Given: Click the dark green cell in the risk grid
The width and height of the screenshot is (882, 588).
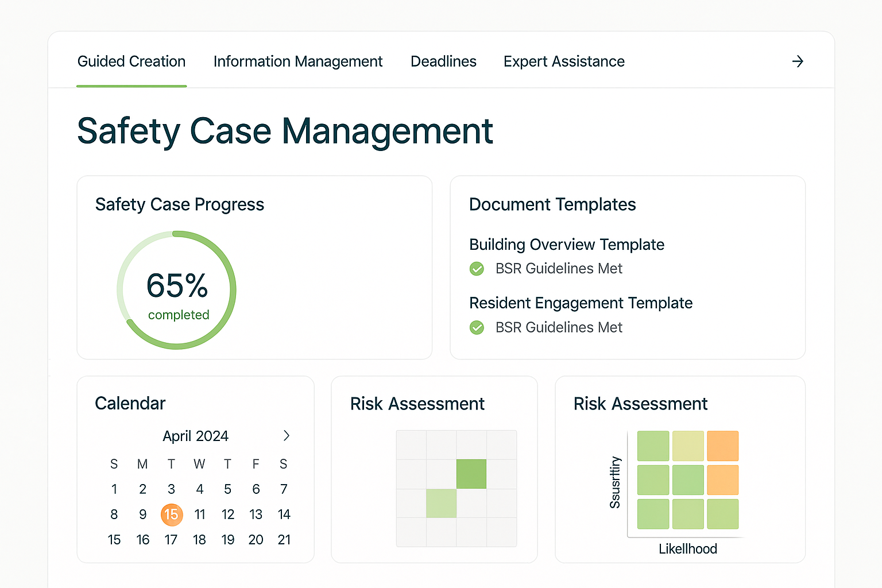Looking at the screenshot, I should (x=471, y=473).
